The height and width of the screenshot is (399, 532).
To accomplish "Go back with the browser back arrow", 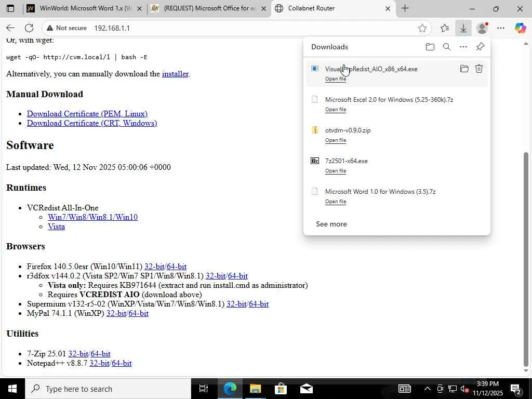I will [10, 28].
